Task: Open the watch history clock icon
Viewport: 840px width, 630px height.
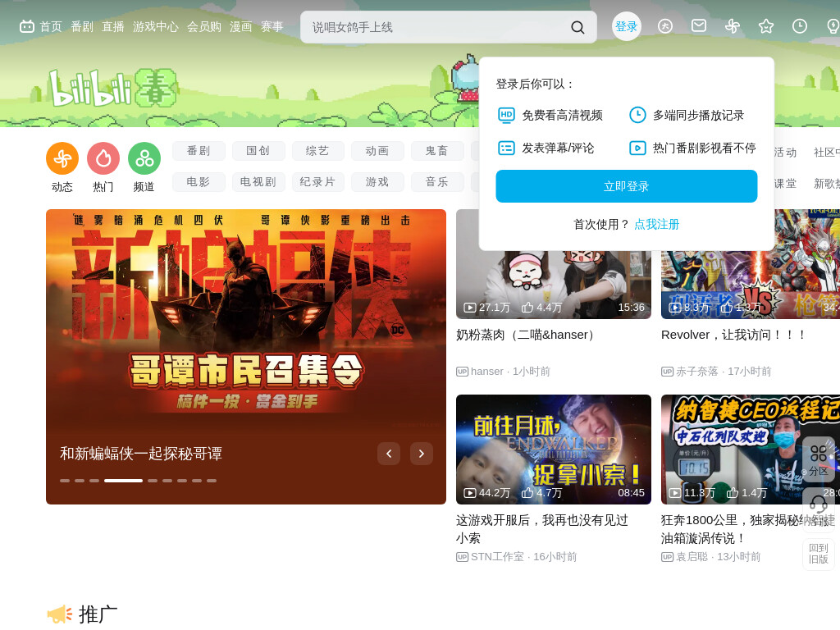Action: (x=799, y=26)
